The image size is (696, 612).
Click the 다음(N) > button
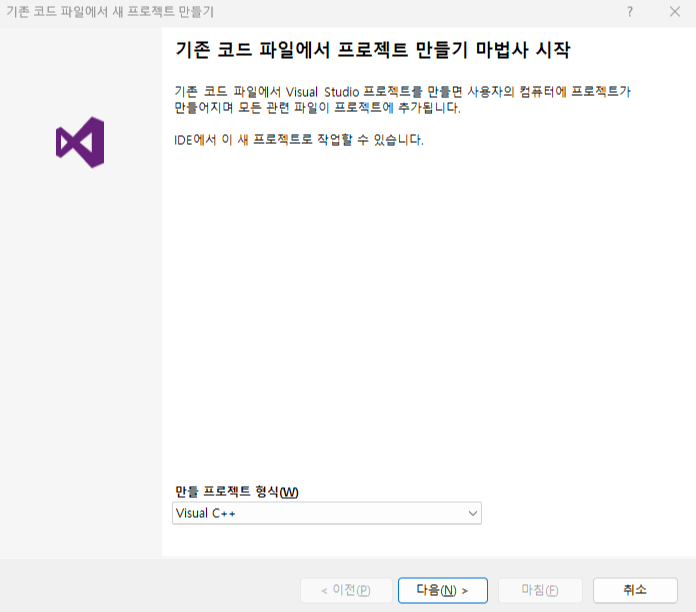click(443, 590)
